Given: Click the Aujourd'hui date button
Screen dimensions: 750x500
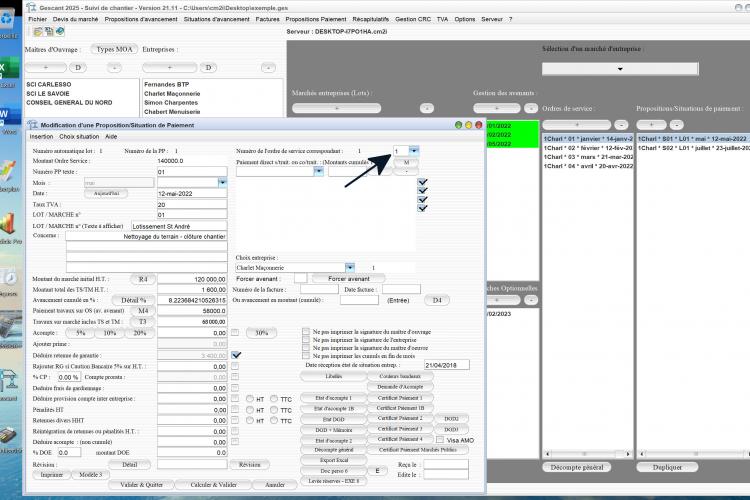Looking at the screenshot, I should (106, 193).
